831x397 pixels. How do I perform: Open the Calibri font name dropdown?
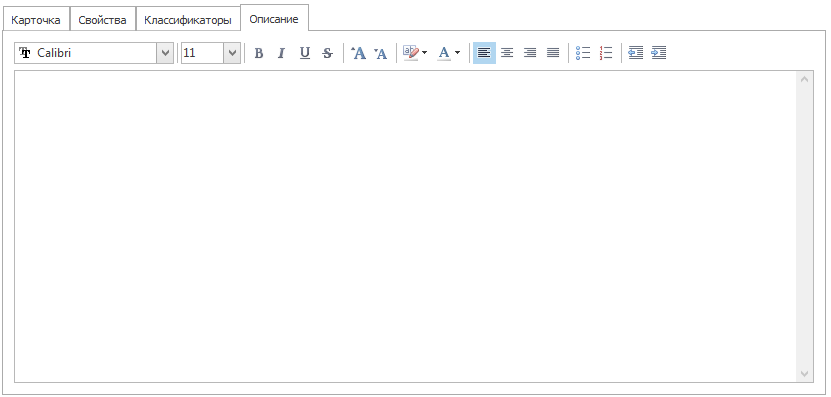point(165,53)
